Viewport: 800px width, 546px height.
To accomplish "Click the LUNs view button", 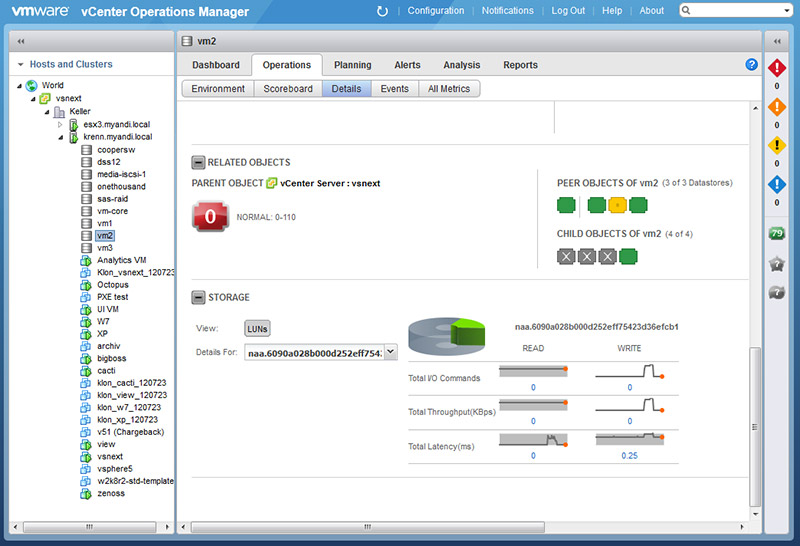I will click(x=257, y=329).
